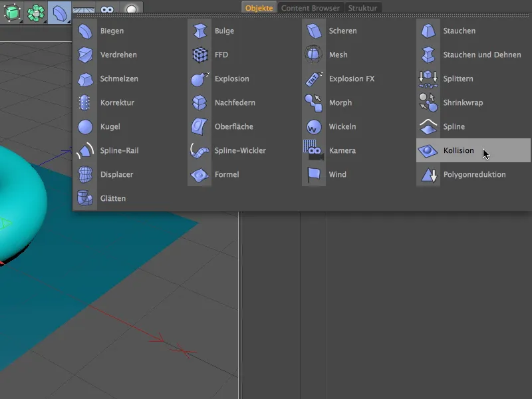Viewport: 532px width, 399px height.
Task: Choose the Kollision menu label
Action: (458, 151)
